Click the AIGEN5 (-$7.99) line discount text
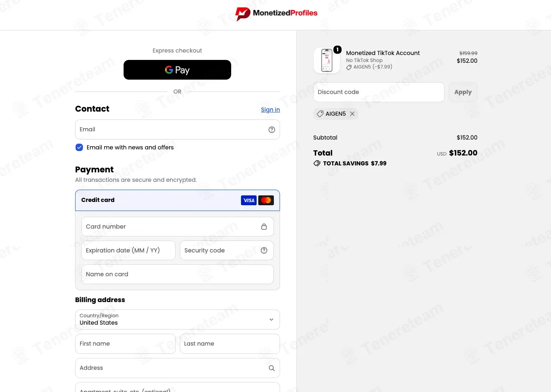The height and width of the screenshot is (392, 551). 373,67
